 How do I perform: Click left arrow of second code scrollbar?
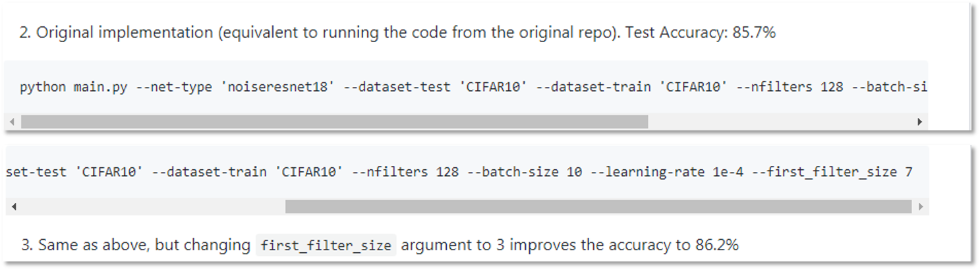[x=14, y=207]
